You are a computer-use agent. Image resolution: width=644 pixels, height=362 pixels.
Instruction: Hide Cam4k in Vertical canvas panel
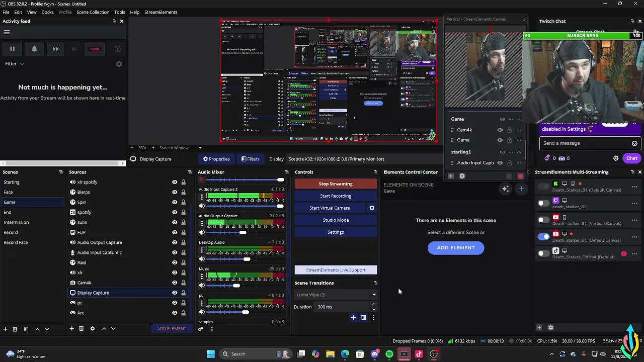tap(500, 130)
